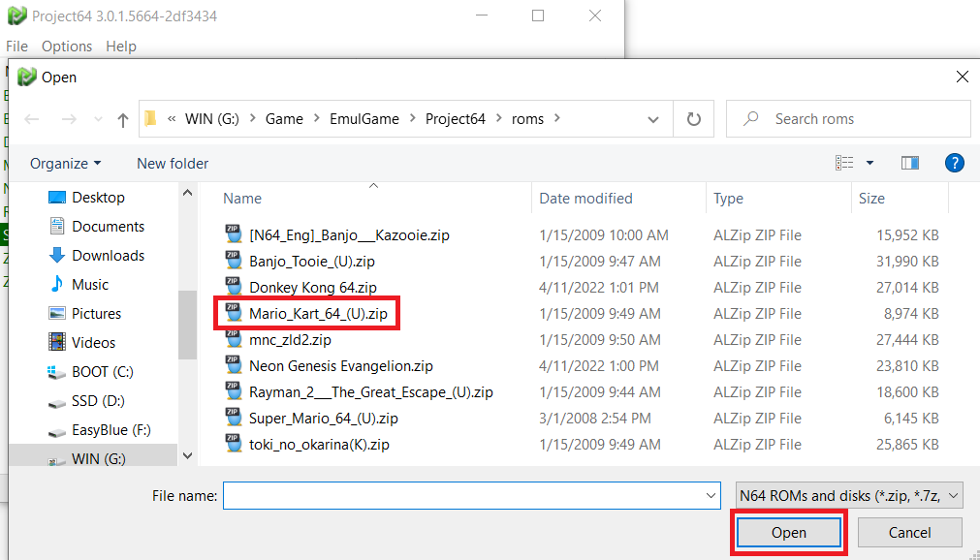Navigate to Game in the address path
Image resolution: width=980 pixels, height=560 pixels.
tap(284, 119)
